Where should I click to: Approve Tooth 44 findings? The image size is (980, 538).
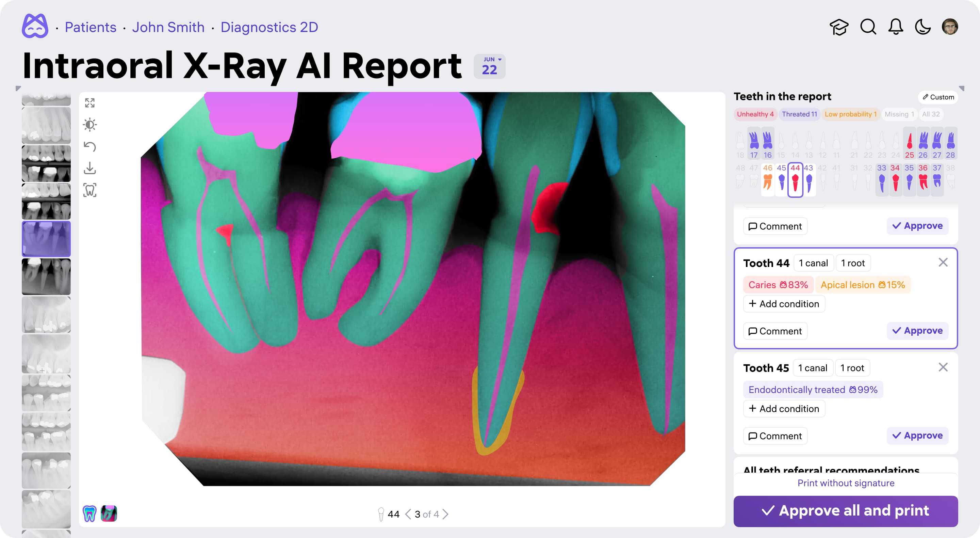917,331
